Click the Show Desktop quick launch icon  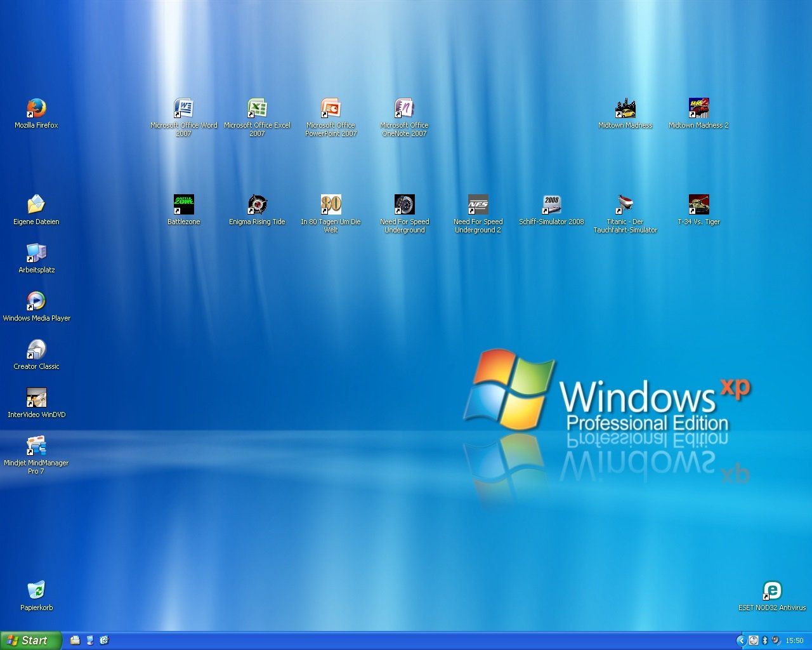89,640
